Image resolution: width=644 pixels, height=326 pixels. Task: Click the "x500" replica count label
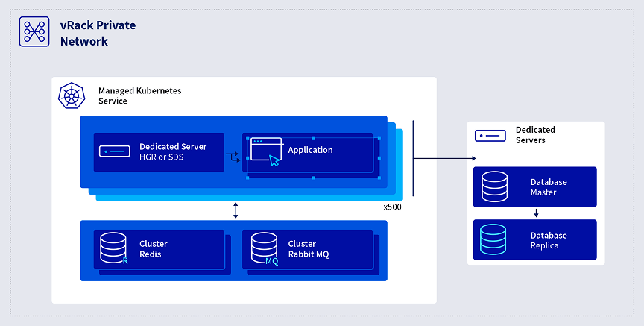pyautogui.click(x=392, y=207)
